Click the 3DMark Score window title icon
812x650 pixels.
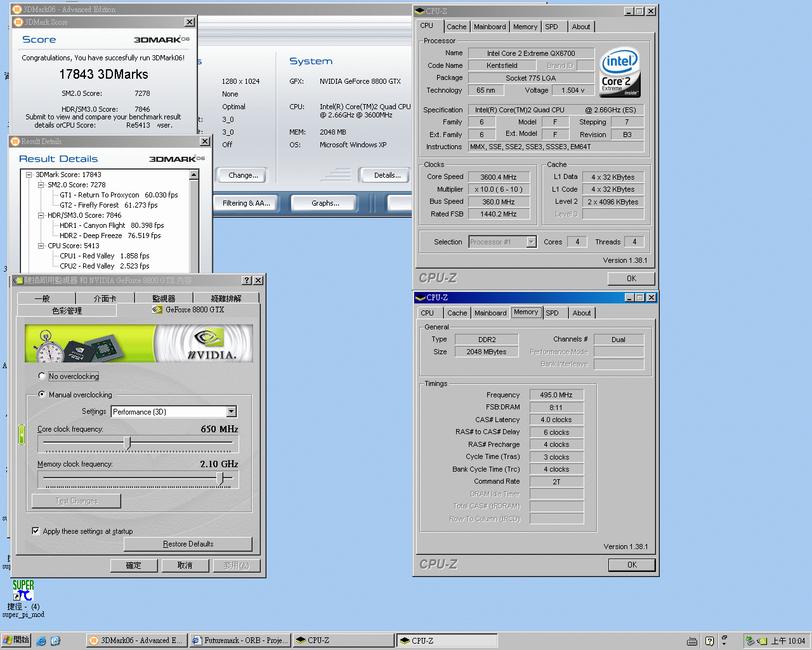pyautogui.click(x=18, y=22)
